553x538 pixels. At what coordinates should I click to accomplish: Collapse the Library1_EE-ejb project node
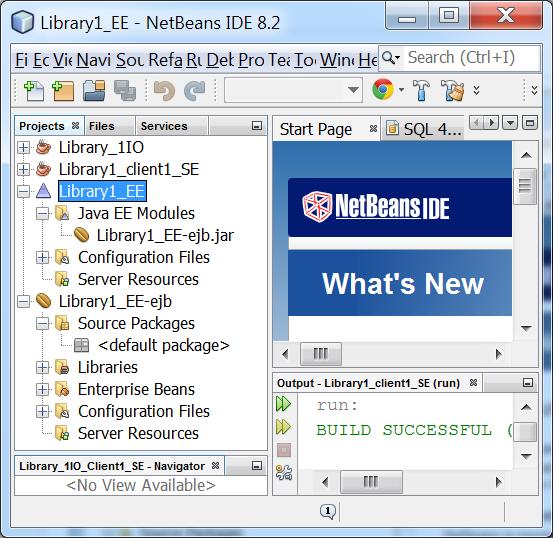23,301
